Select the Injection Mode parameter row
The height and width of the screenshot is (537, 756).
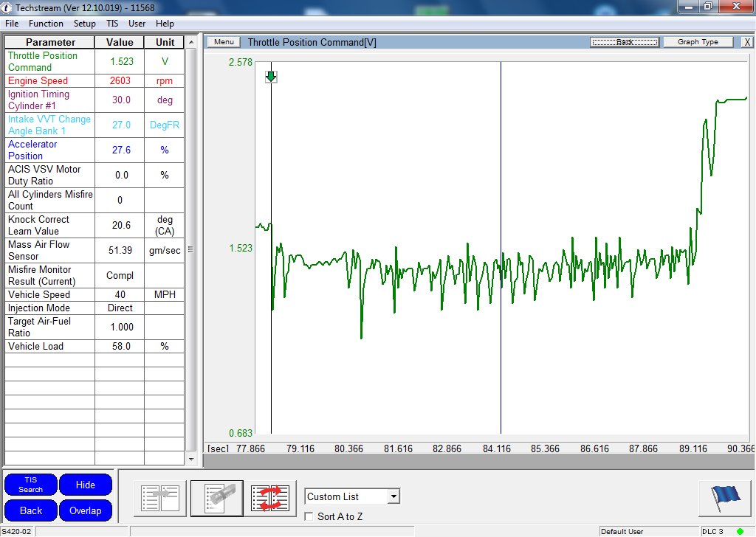[x=94, y=308]
